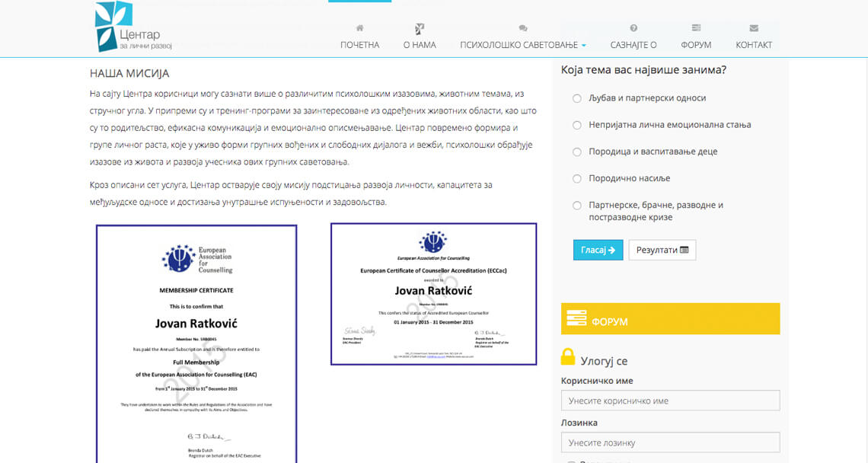Click the yellow ФОРУМ banner
868x463 pixels.
(x=670, y=318)
